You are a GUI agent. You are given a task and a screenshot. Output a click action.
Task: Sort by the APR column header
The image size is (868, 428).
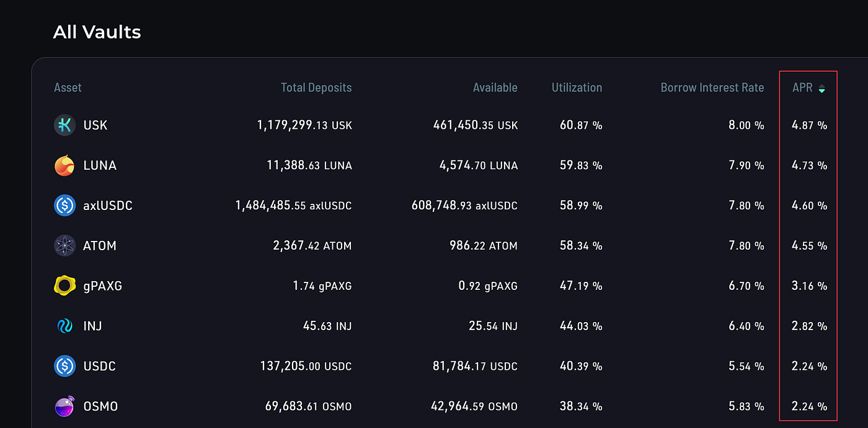coord(802,88)
